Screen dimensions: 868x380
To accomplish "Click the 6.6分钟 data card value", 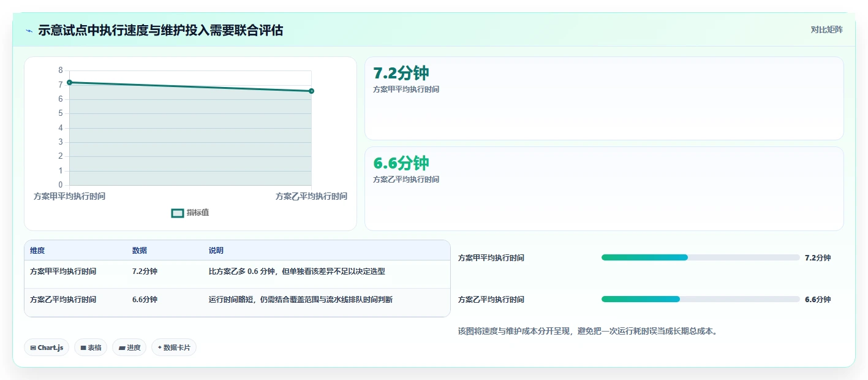I will [x=401, y=163].
